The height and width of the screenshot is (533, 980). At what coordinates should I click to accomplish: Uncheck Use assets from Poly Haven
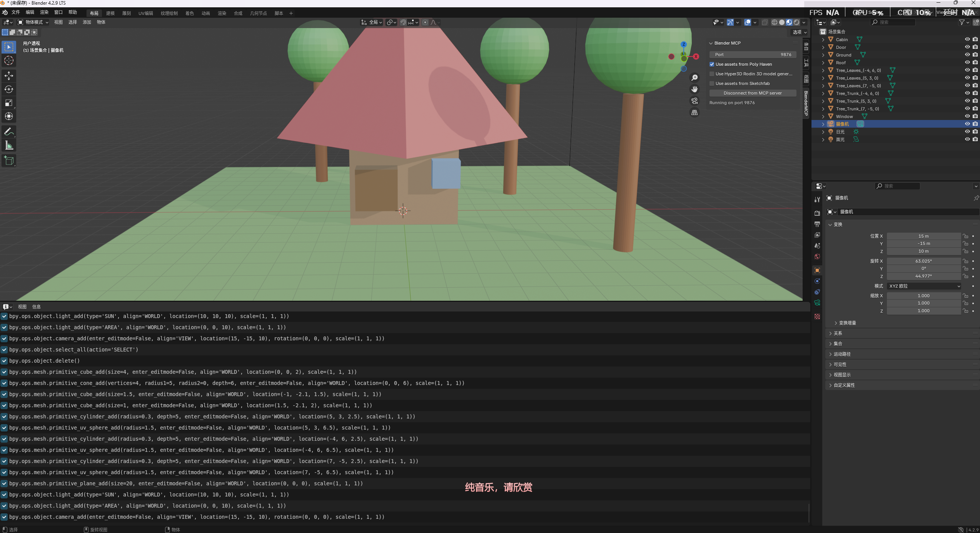tap(712, 64)
